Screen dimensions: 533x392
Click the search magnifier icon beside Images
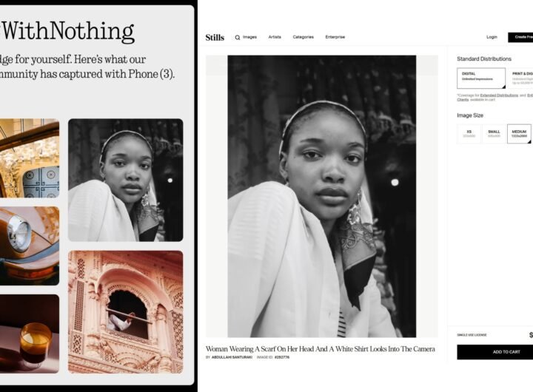(x=238, y=38)
